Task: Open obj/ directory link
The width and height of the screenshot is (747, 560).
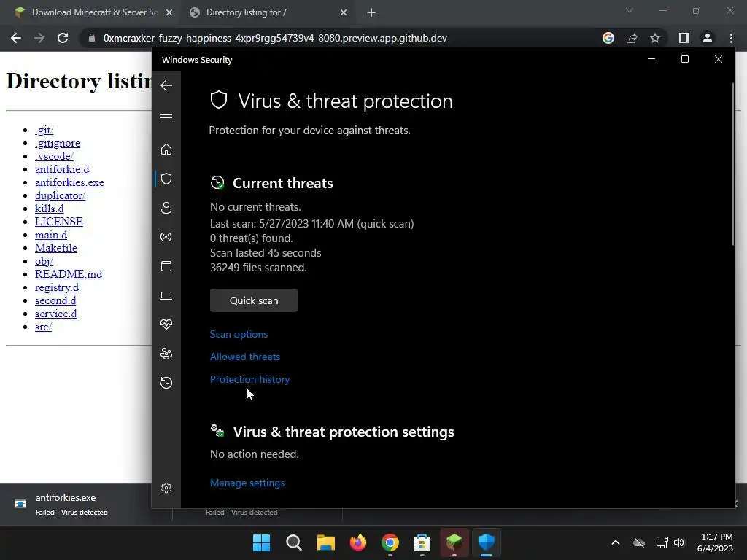Action: point(44,261)
